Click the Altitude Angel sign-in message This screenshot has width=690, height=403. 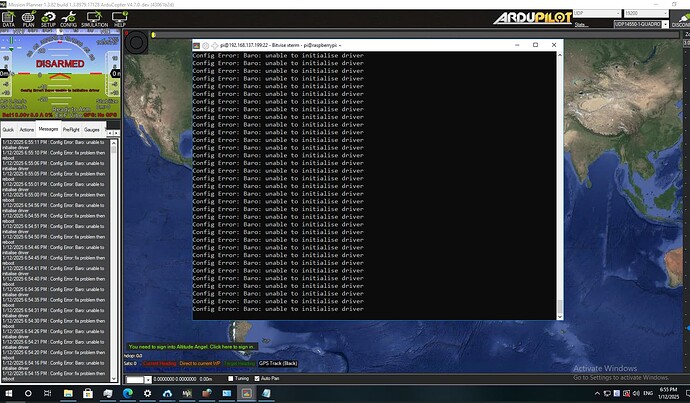(192, 347)
